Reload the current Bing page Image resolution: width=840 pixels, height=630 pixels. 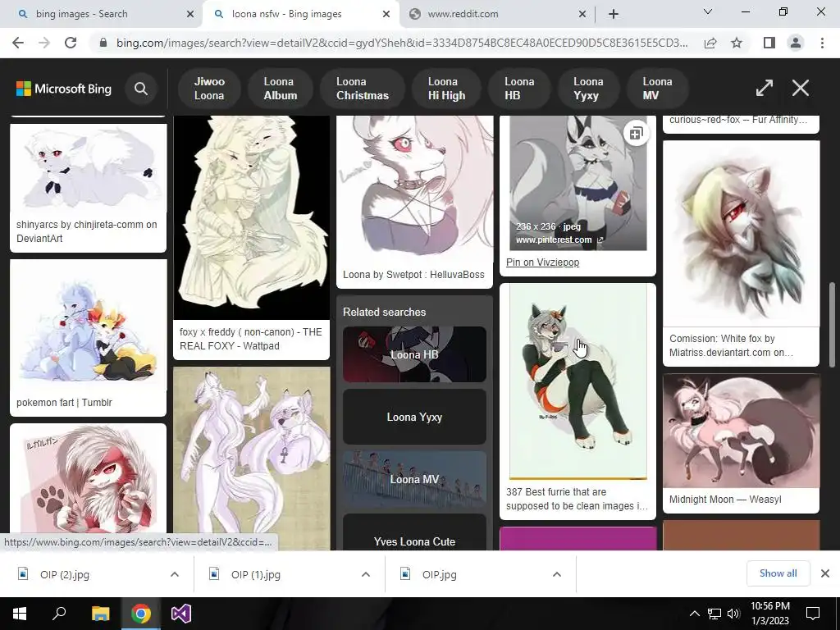71,43
